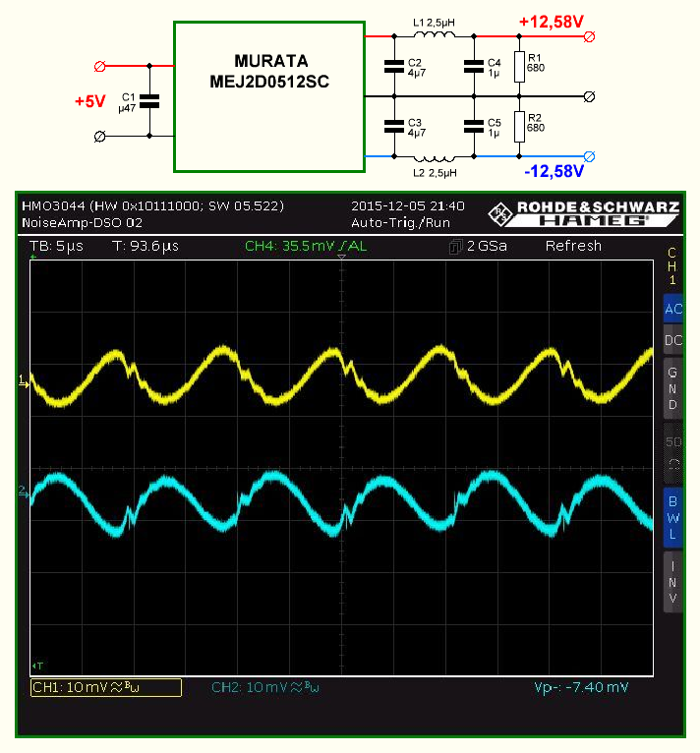Screen dimensions: 700x753
Task: Click the HMO3044 hardware/software version text
Action: coord(152,206)
